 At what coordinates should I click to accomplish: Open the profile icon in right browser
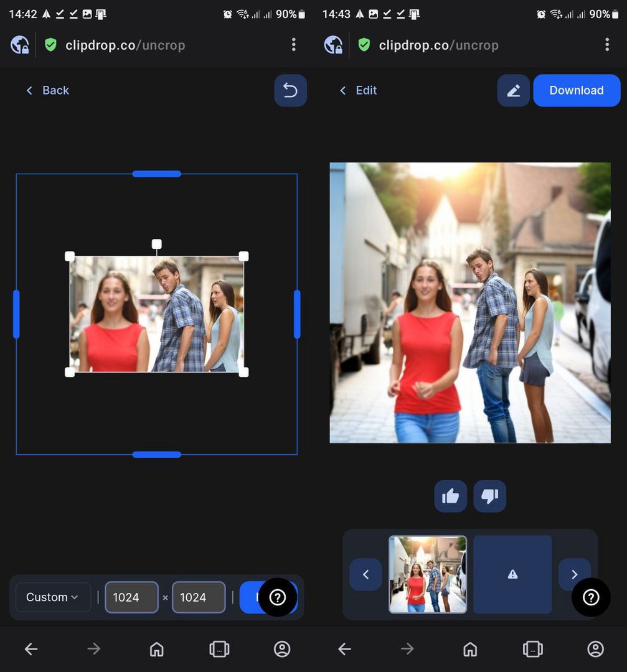click(595, 649)
